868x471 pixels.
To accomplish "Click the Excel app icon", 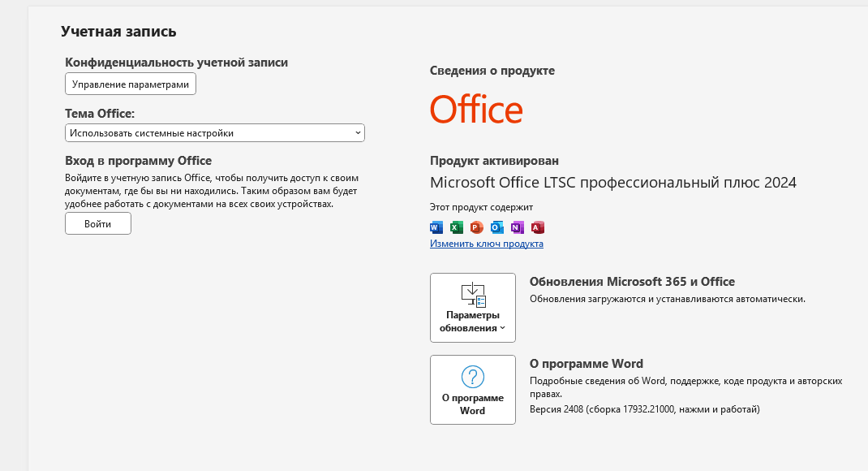I will click(457, 227).
